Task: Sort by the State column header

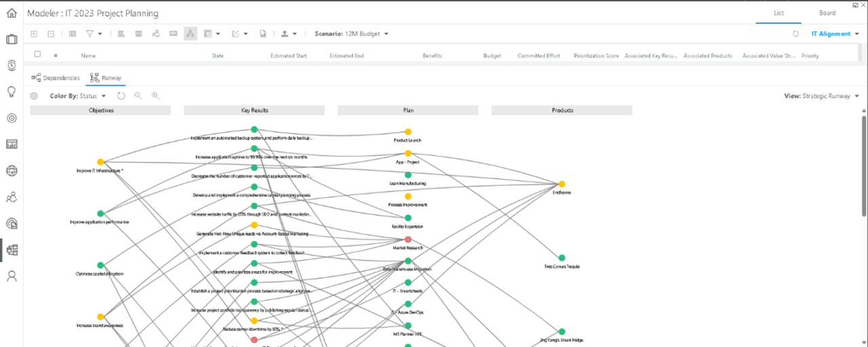Action: [218, 56]
